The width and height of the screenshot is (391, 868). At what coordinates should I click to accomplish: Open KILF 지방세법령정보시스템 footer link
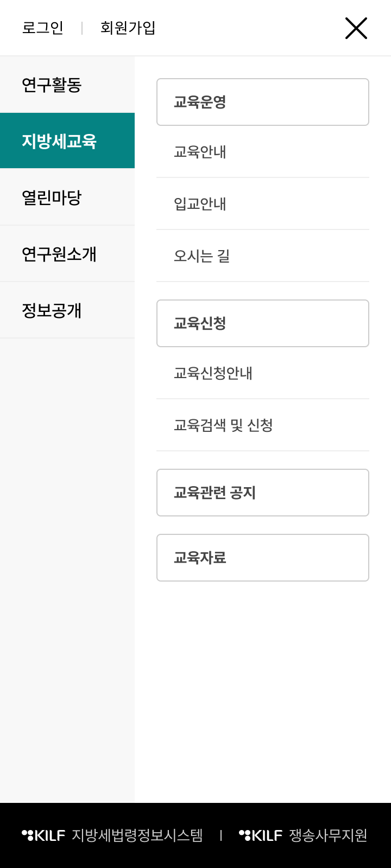coord(113,835)
